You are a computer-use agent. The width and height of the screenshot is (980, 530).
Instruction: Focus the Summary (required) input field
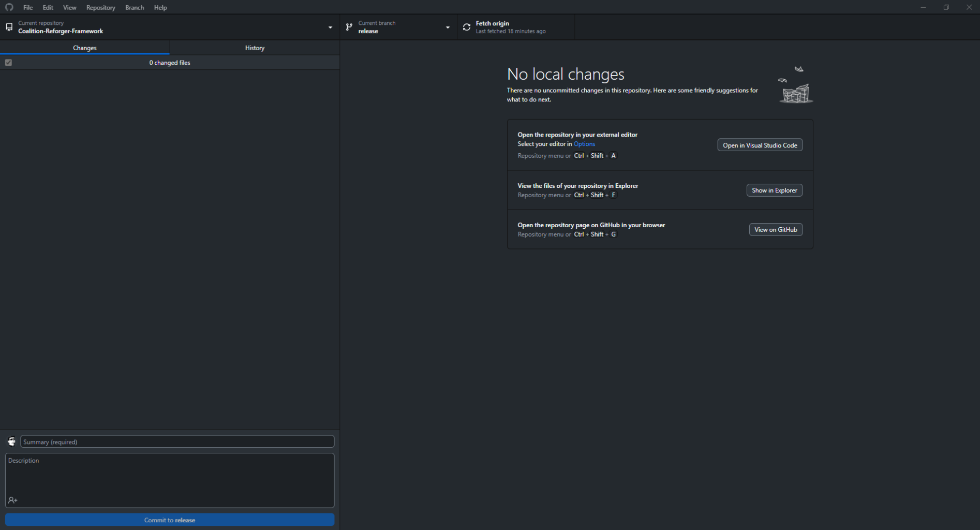(177, 441)
